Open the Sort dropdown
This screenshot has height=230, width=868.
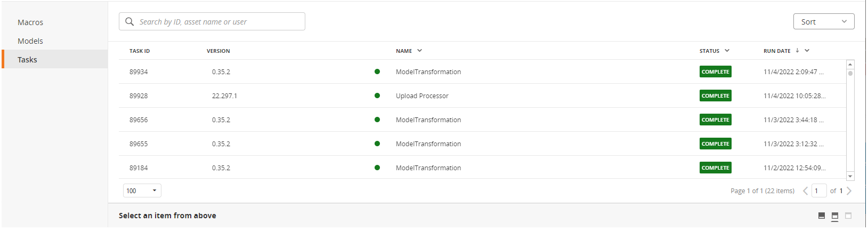pos(824,22)
